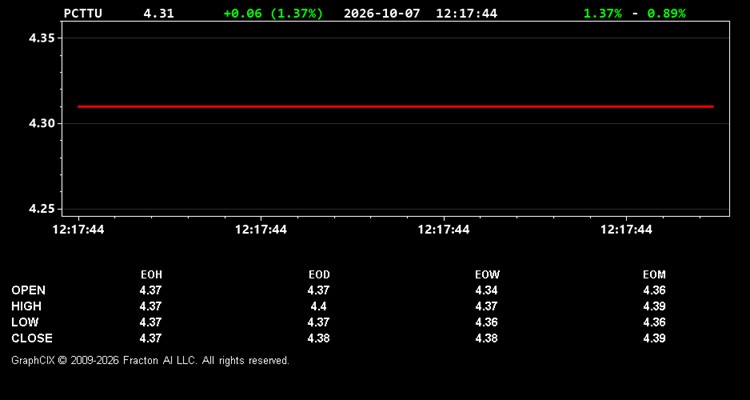
Task: Select the EOH column header
Action: [x=151, y=275]
